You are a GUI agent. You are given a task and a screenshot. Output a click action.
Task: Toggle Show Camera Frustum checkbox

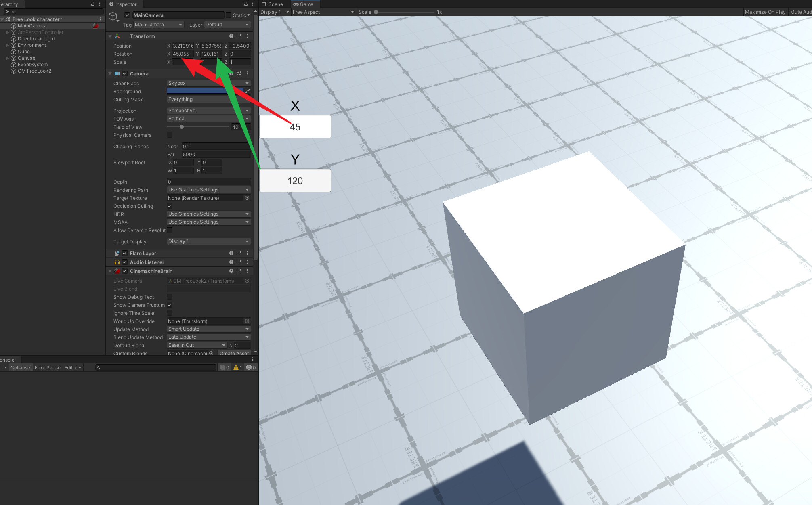point(170,305)
